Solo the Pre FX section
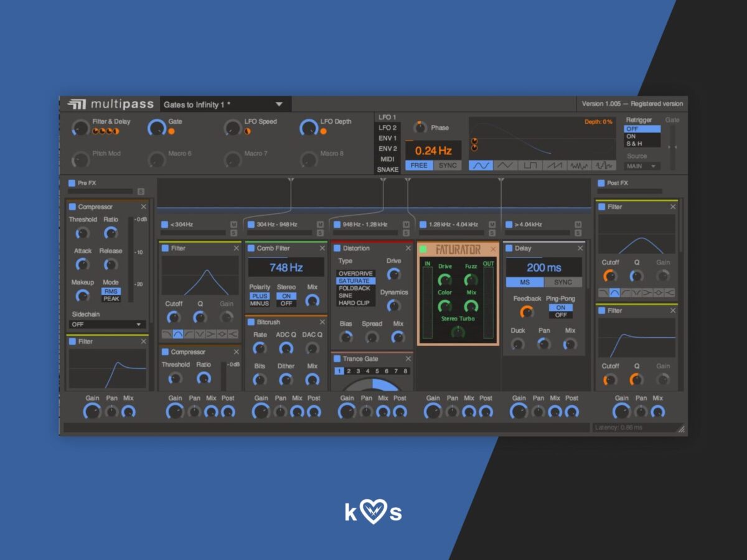 click(x=141, y=191)
